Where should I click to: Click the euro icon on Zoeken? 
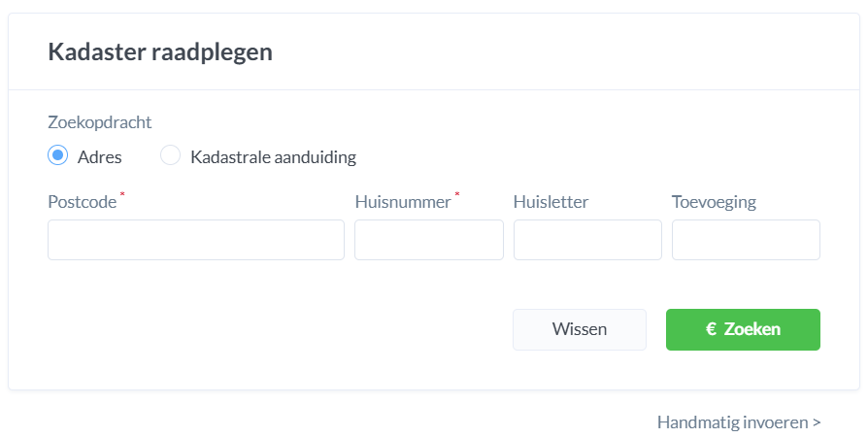[x=711, y=329]
